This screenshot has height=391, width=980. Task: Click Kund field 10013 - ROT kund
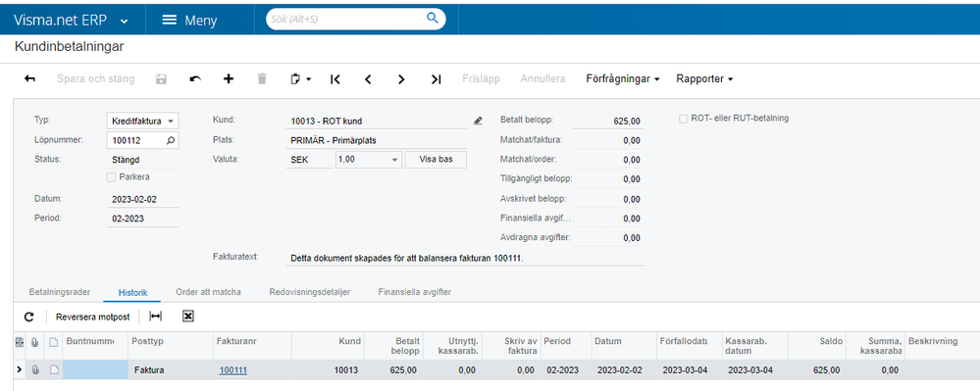(x=376, y=121)
